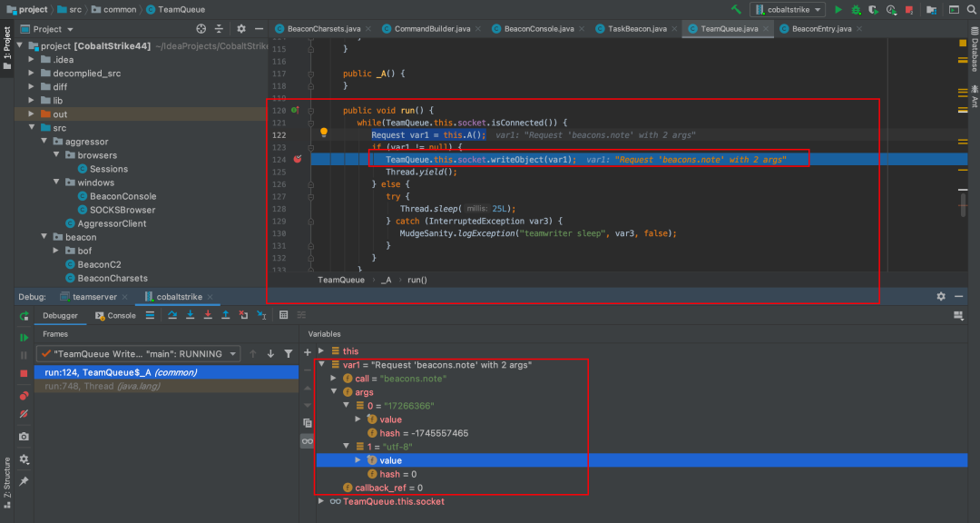Expand the call = "beacons.note" node
This screenshot has height=523, width=980.
(x=334, y=379)
